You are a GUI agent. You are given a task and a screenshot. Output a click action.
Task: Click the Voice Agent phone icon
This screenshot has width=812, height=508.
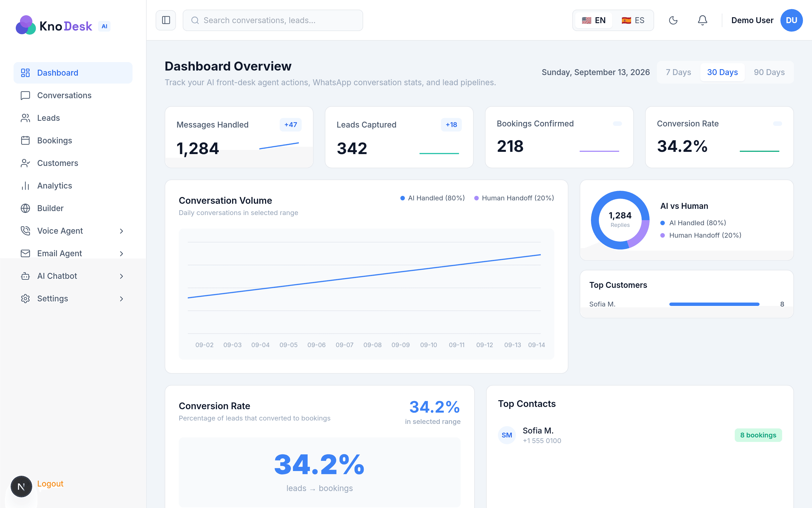coord(25,231)
